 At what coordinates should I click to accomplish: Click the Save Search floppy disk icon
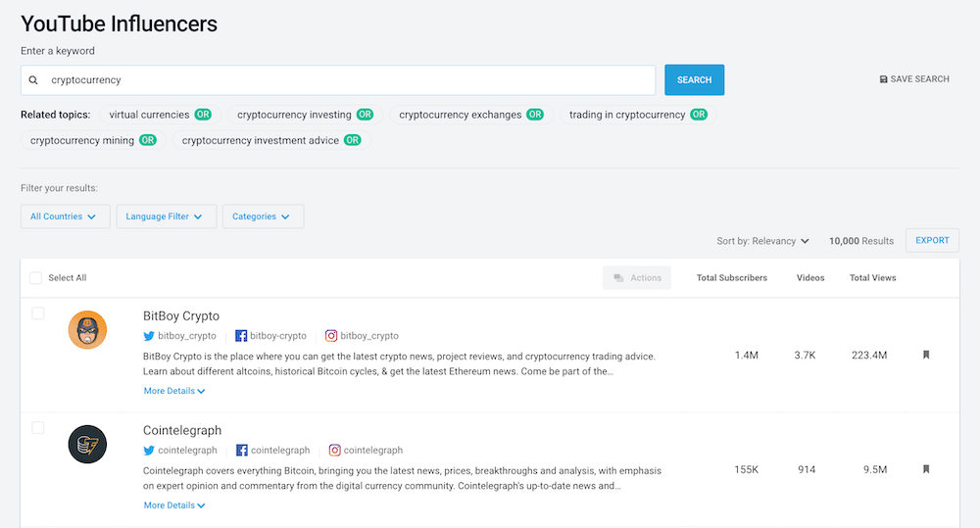pyautogui.click(x=883, y=79)
